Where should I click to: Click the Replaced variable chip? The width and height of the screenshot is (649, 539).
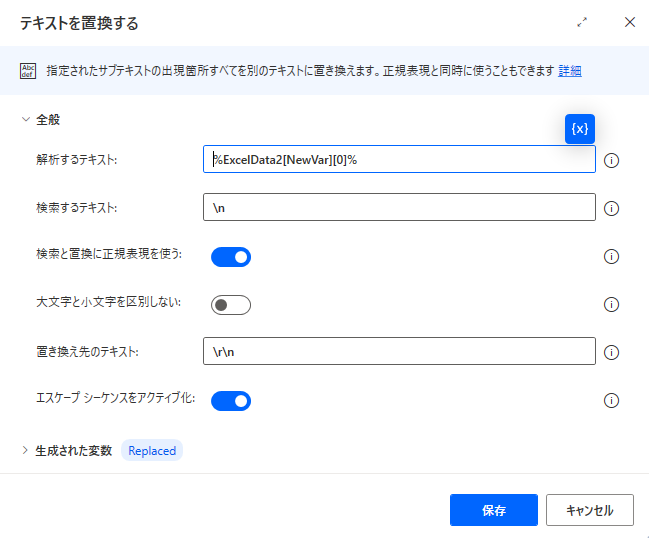[x=152, y=450]
